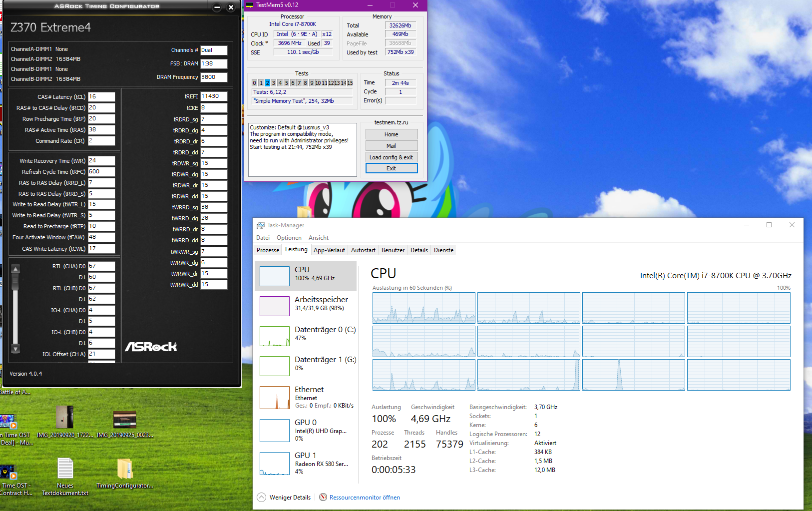Select Datenträger 0 (C:) performance entry

click(x=306, y=336)
